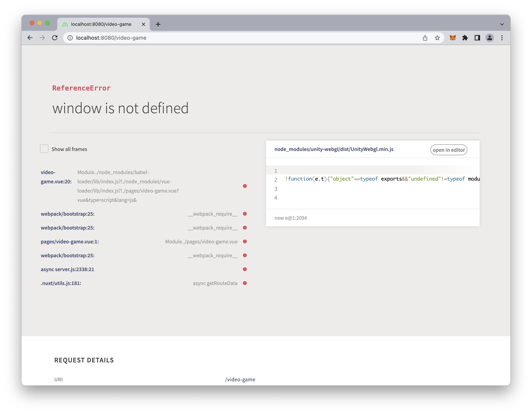The width and height of the screenshot is (532, 414).
Task: Expand the tab search chevron
Action: tap(502, 24)
